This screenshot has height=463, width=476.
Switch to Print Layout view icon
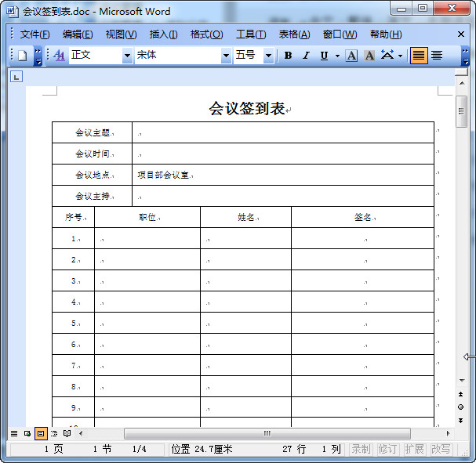click(x=41, y=433)
